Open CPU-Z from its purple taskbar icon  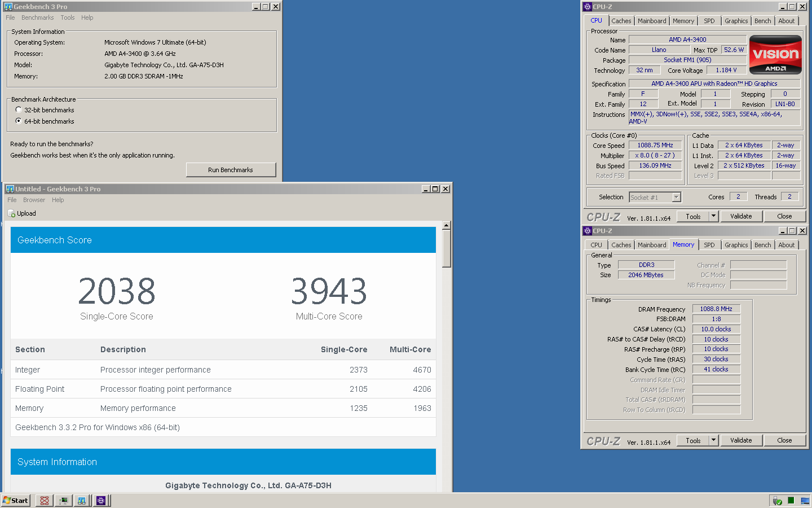100,501
